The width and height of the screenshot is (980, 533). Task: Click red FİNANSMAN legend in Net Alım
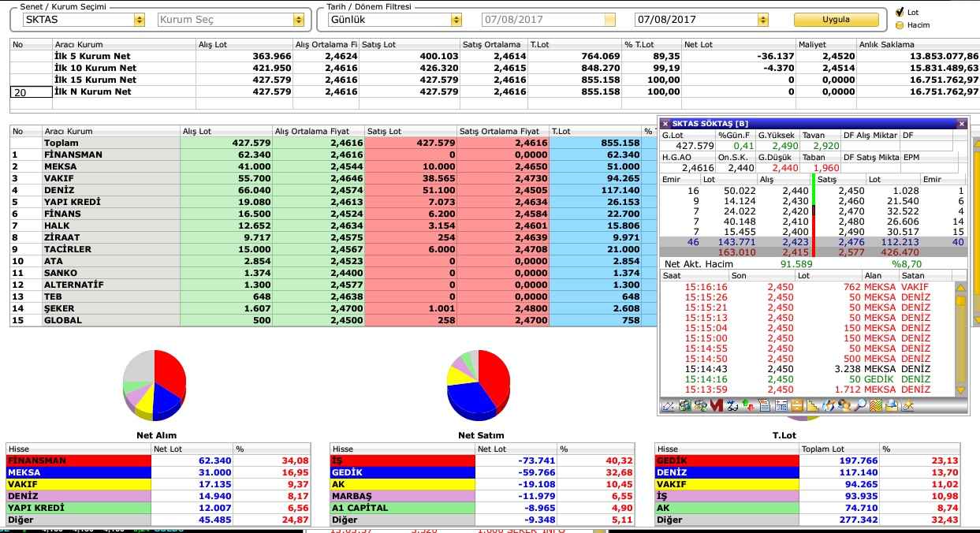78,460
